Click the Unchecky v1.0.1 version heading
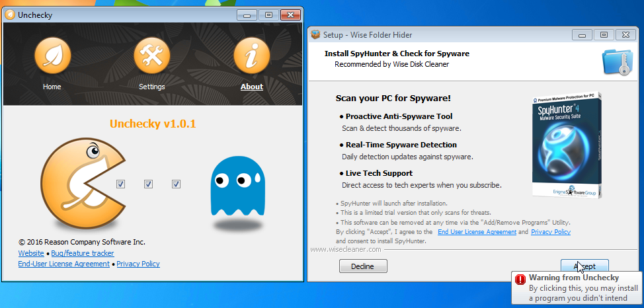 (153, 124)
